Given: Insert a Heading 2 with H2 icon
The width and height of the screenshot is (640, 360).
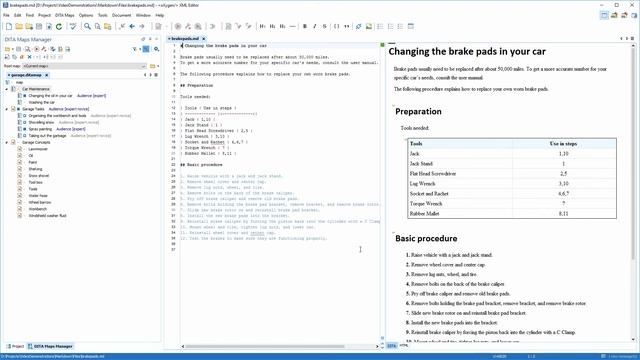Looking at the screenshot, I should [272, 27].
